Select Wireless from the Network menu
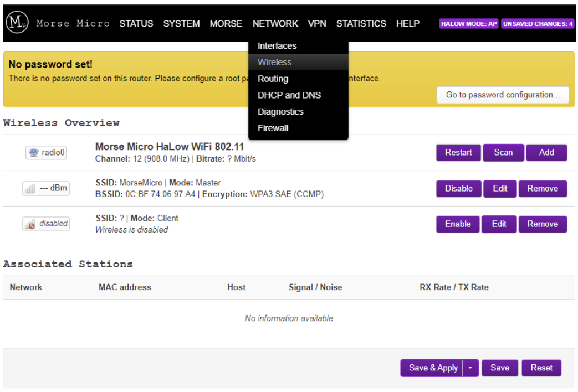 (274, 62)
